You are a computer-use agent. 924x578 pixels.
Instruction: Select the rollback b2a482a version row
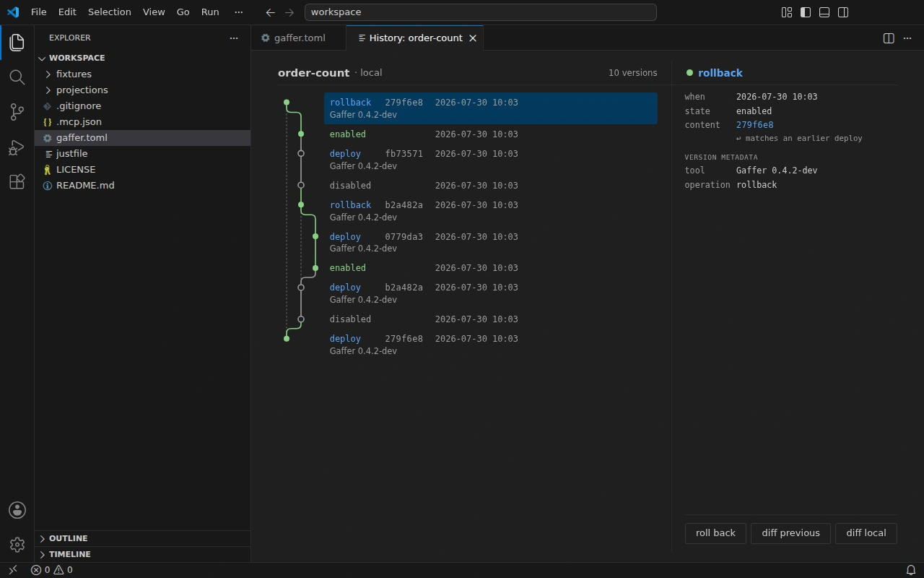(x=491, y=211)
